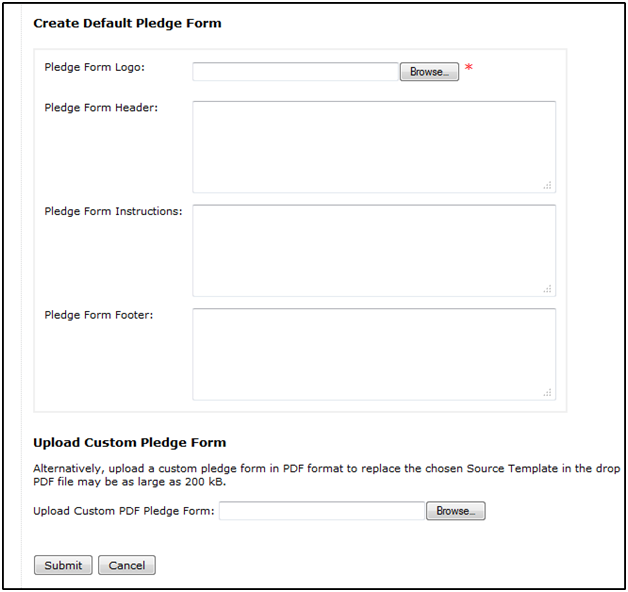The height and width of the screenshot is (592, 628).
Task: Click the Header textarea resize grip icon
Action: tap(547, 185)
